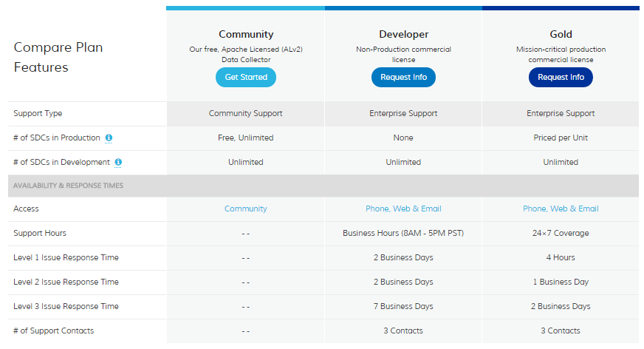
Task: Click the 4 Hours response time cell
Action: (x=561, y=257)
